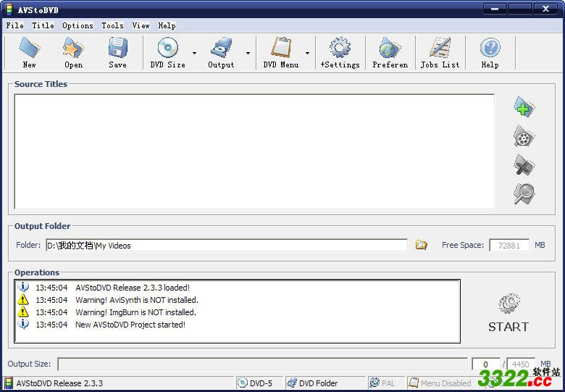Image resolution: width=565 pixels, height=392 pixels.
Task: Click the AVStoDVD title bar app icon
Action: coord(9,9)
